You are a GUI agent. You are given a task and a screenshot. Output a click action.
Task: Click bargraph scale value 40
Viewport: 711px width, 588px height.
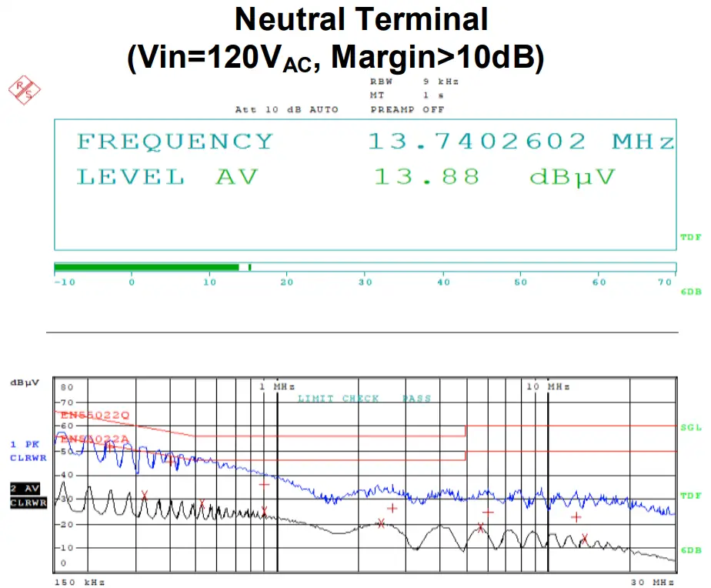coord(443,282)
